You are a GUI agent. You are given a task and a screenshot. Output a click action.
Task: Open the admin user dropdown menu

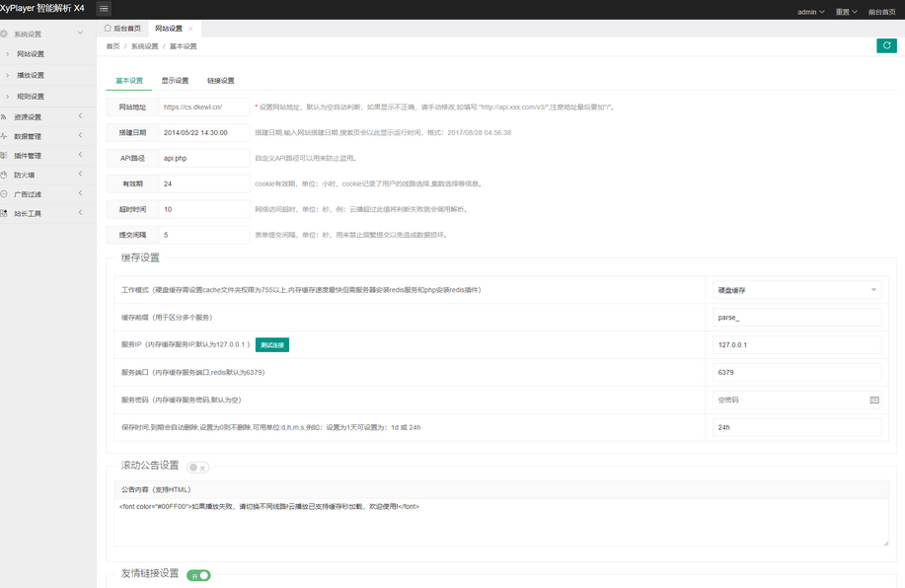[x=810, y=12]
